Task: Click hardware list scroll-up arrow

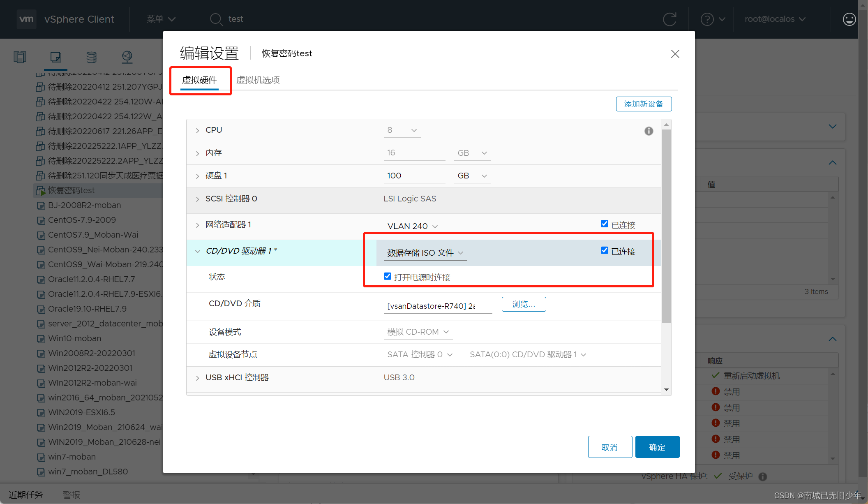Action: 666,124
